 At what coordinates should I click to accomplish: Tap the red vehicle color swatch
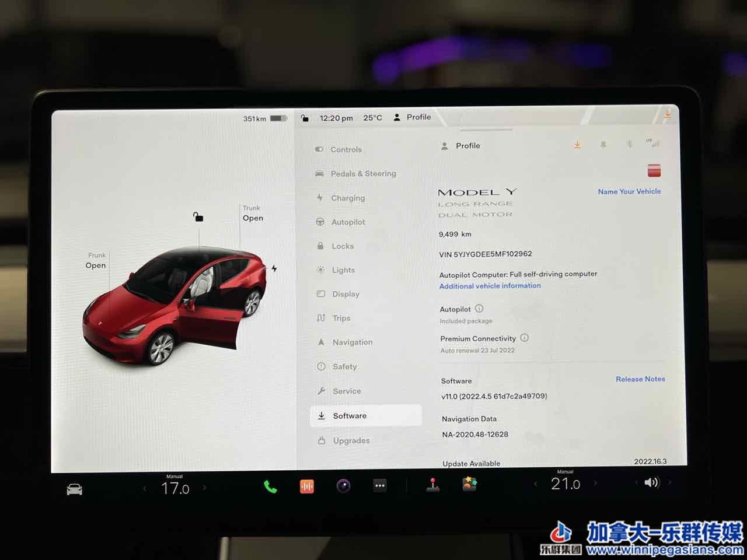tap(654, 170)
